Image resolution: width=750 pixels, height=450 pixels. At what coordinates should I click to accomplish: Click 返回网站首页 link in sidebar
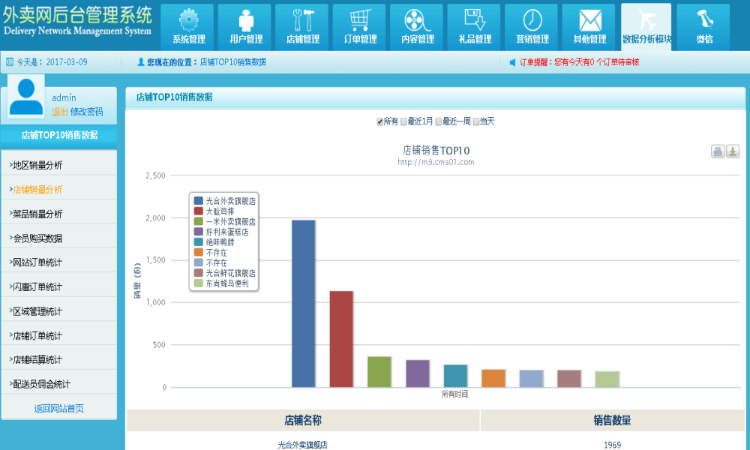58,408
